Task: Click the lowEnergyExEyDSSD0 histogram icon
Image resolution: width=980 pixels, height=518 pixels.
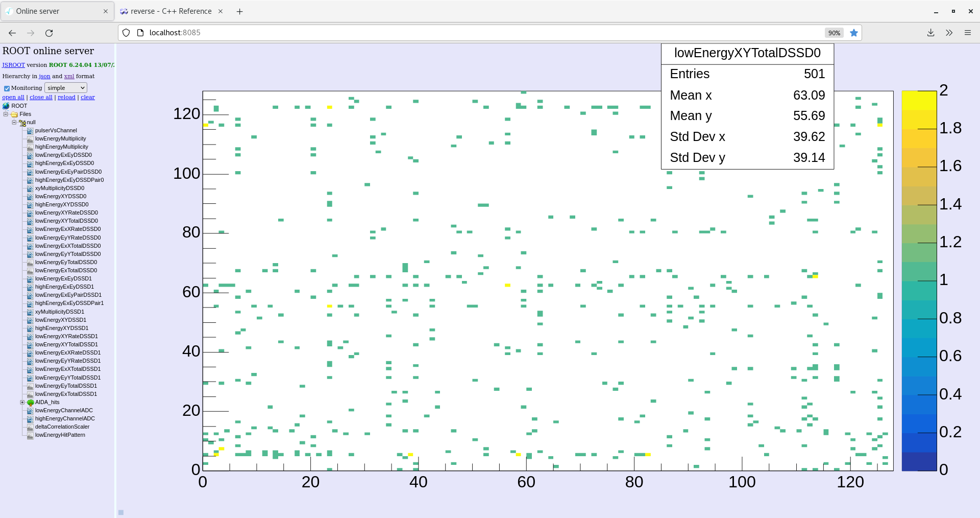Action: pos(30,155)
